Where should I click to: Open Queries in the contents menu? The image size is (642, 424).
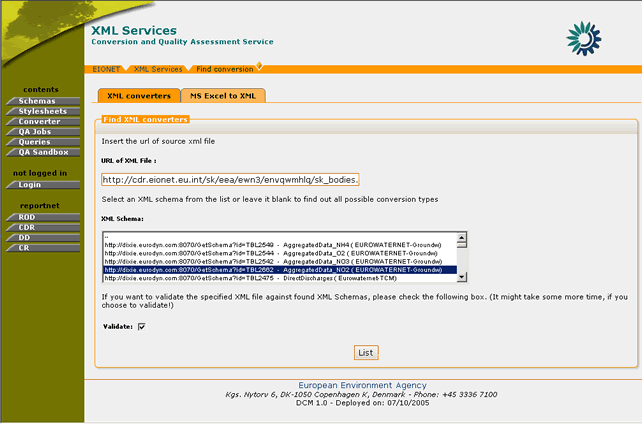pos(43,142)
